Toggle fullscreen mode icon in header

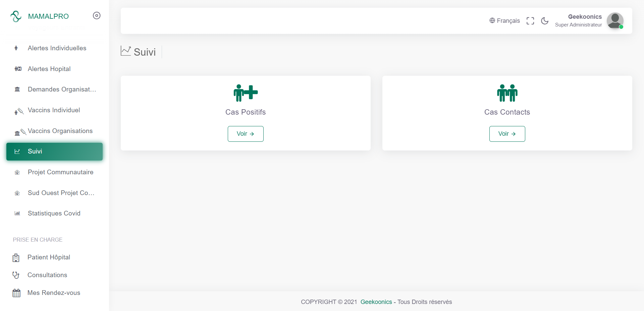pos(530,21)
